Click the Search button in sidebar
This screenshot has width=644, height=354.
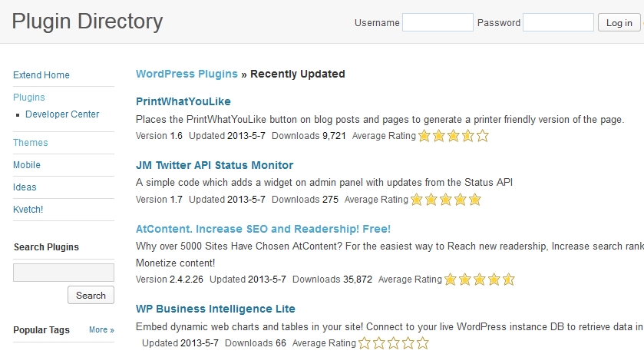[x=91, y=296]
